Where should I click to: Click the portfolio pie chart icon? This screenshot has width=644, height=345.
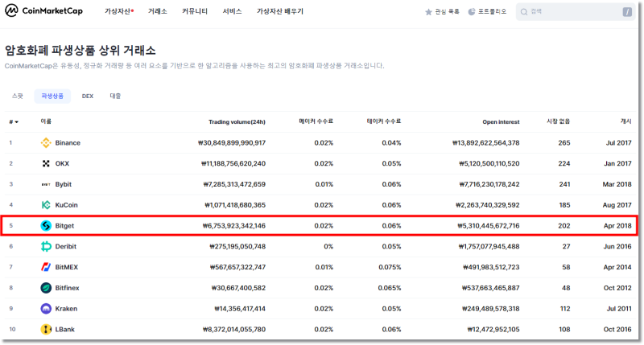pos(472,12)
